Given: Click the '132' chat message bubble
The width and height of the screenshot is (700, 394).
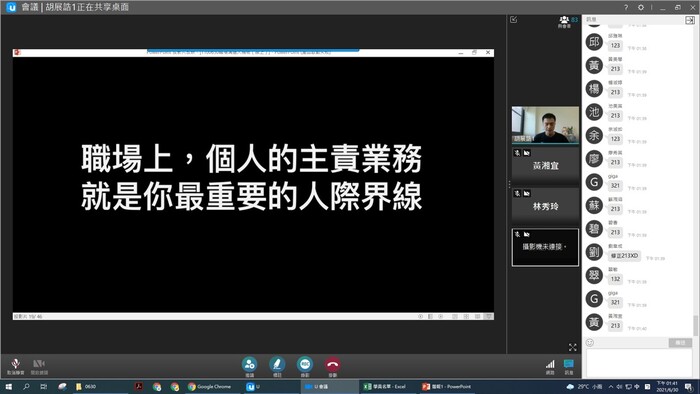Looking at the screenshot, I should pyautogui.click(x=615, y=279).
